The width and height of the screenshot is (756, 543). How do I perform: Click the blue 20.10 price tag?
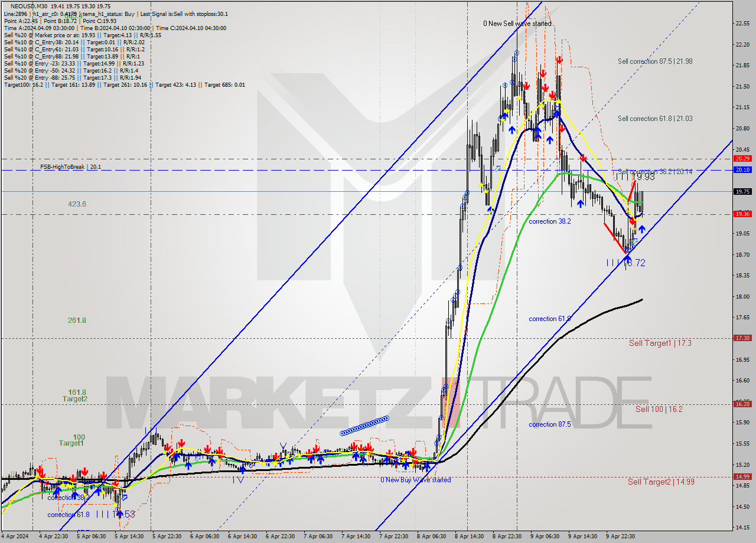(742, 169)
